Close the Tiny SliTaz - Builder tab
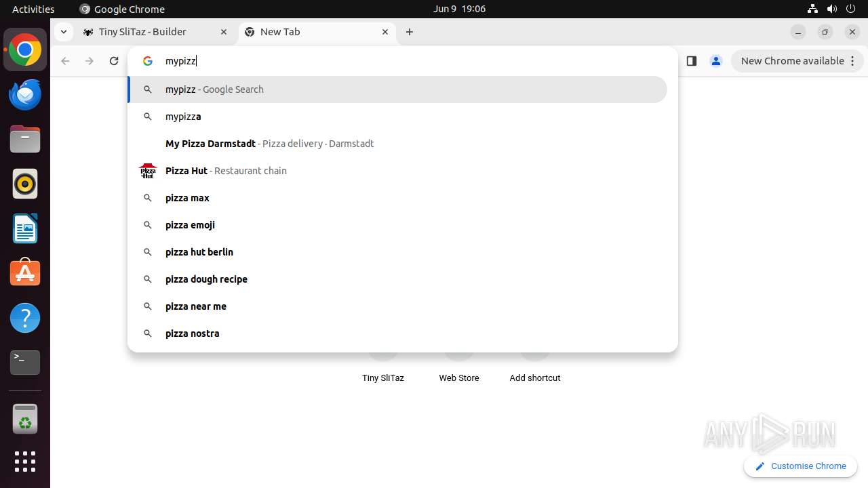This screenshot has width=868, height=488. [x=224, y=32]
